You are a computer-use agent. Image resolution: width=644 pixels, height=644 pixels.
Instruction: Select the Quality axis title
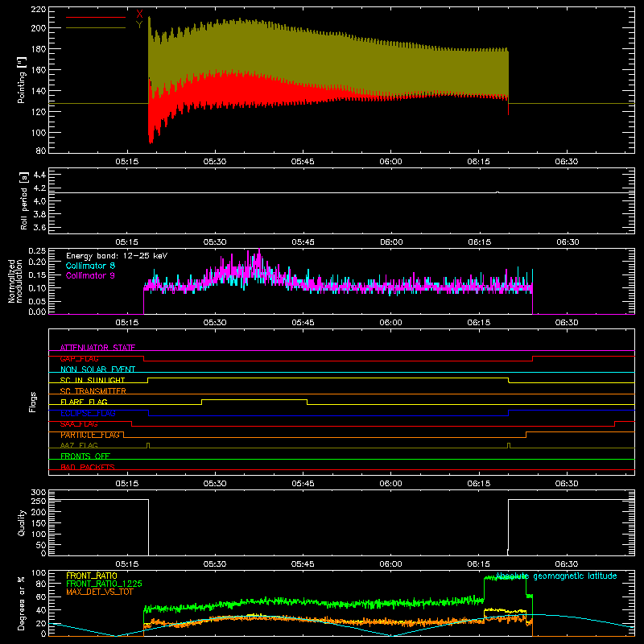click(22, 522)
